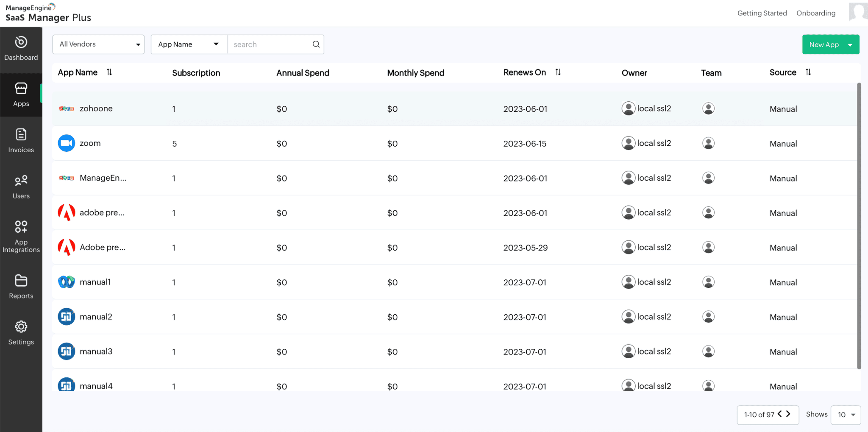Toggle sort by App Name column
This screenshot has width=868, height=432.
109,72
